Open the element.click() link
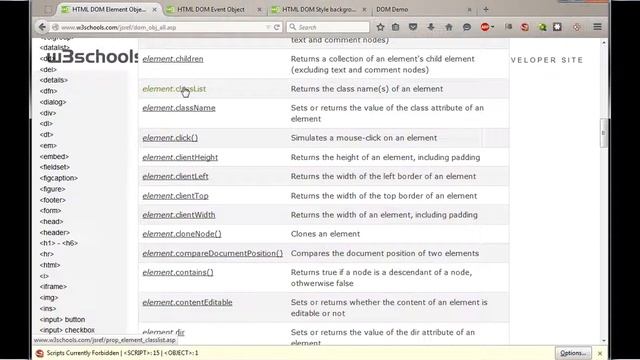The height and width of the screenshot is (360, 640). pyautogui.click(x=170, y=138)
